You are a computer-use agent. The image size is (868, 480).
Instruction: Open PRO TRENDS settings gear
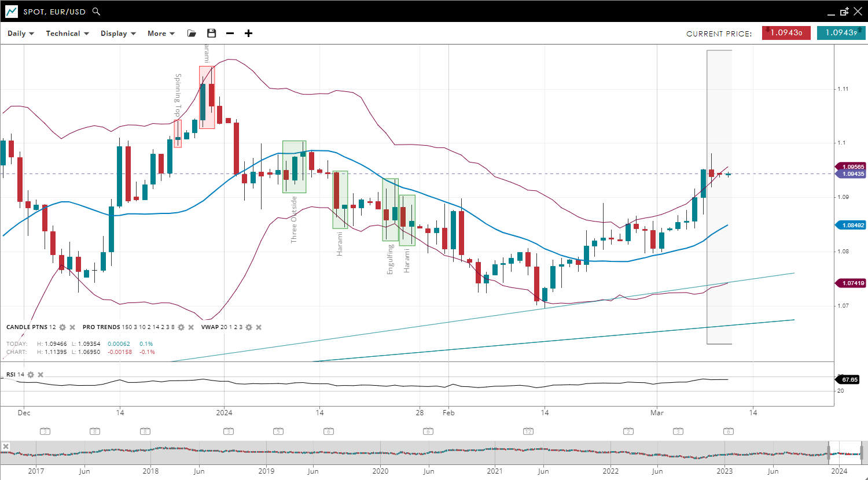tap(181, 327)
